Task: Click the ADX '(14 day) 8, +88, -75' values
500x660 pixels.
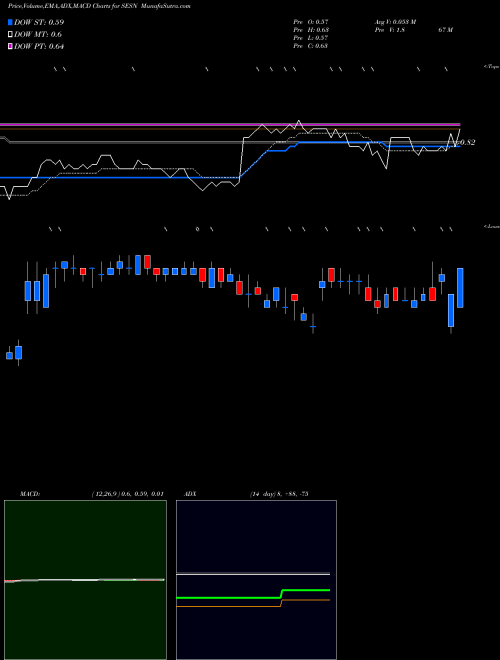Action: 279,494
